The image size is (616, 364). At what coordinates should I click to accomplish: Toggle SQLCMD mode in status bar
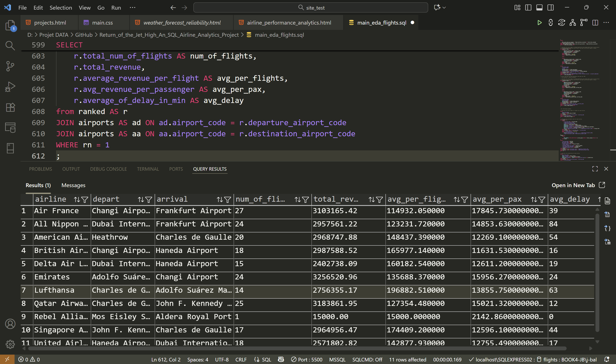pos(367,359)
